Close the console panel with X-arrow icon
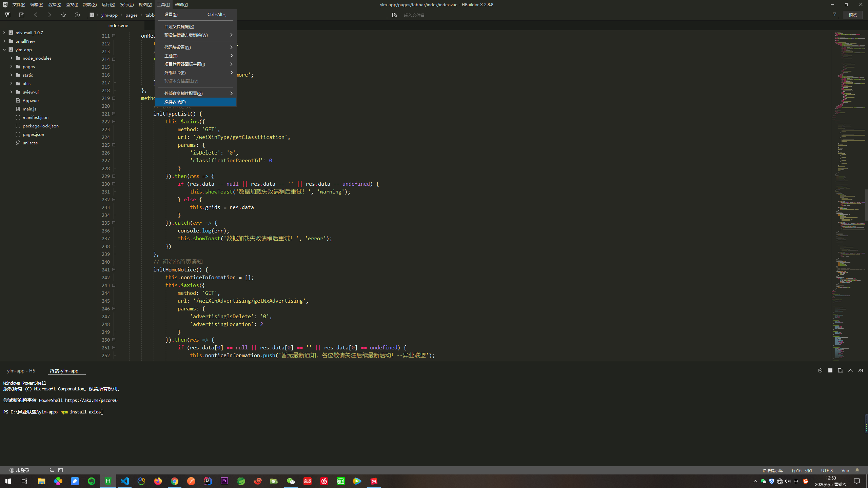 tap(861, 370)
